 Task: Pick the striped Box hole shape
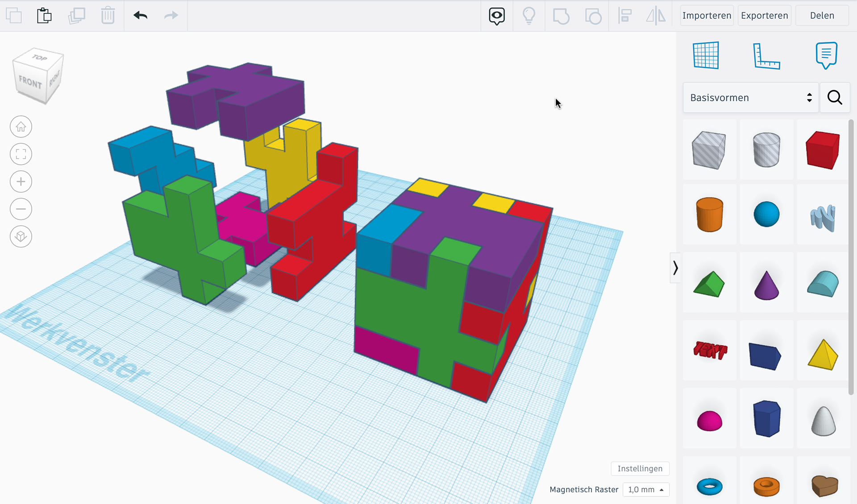(x=709, y=150)
